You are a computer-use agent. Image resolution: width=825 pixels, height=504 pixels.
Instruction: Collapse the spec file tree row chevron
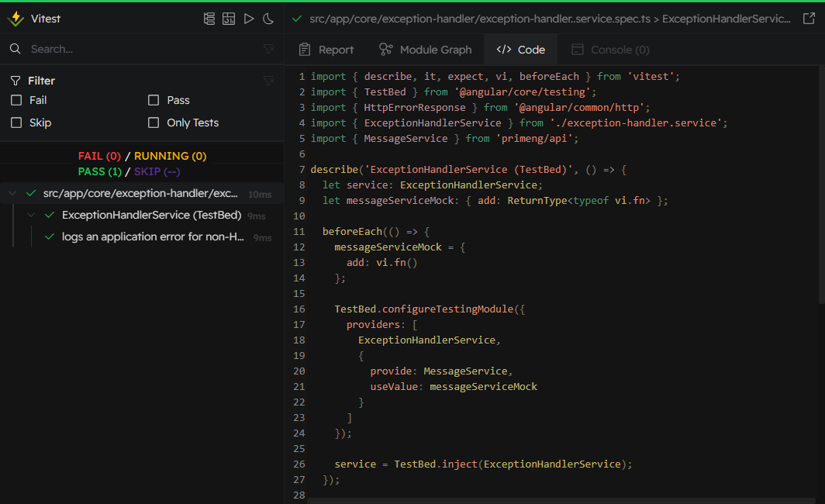pyautogui.click(x=12, y=193)
